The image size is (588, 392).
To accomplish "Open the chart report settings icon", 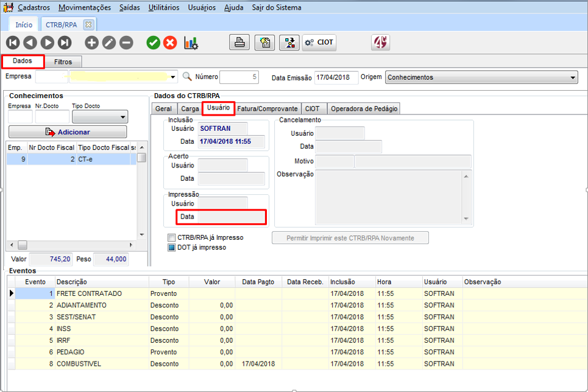I will pyautogui.click(x=191, y=43).
